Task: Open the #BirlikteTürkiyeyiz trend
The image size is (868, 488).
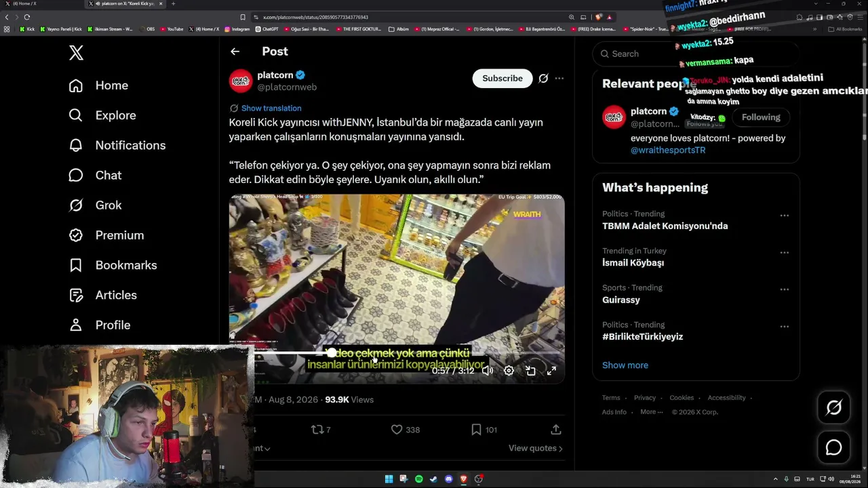Action: click(643, 337)
